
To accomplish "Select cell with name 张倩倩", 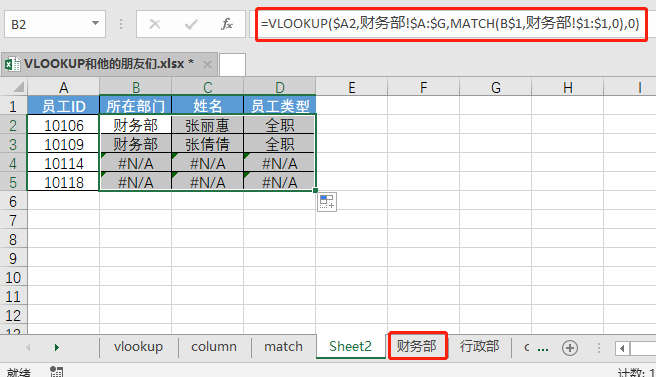I will point(208,144).
